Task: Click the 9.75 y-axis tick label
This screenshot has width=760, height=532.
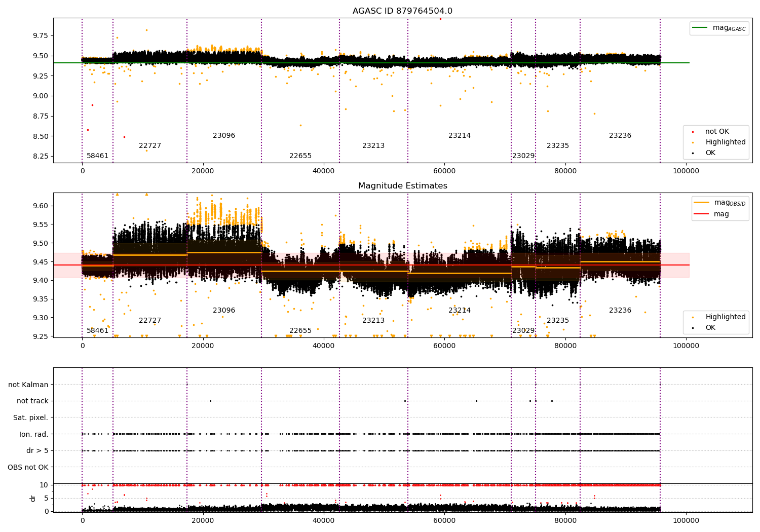Action: click(41, 36)
